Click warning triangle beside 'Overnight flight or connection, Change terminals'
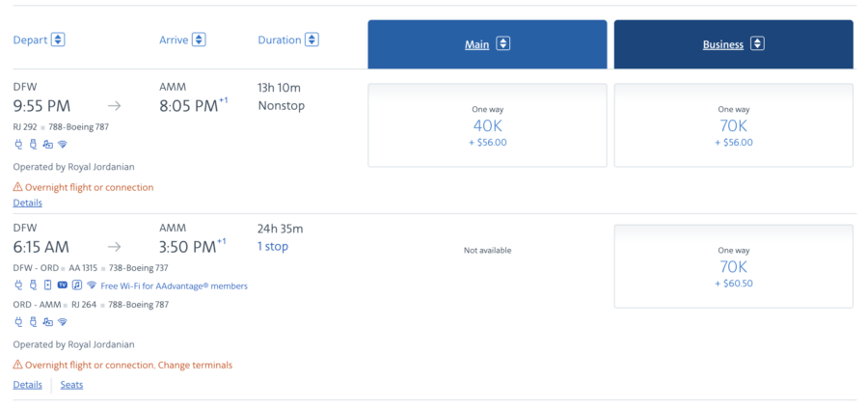Image resolution: width=868 pixels, height=407 pixels. 17,365
